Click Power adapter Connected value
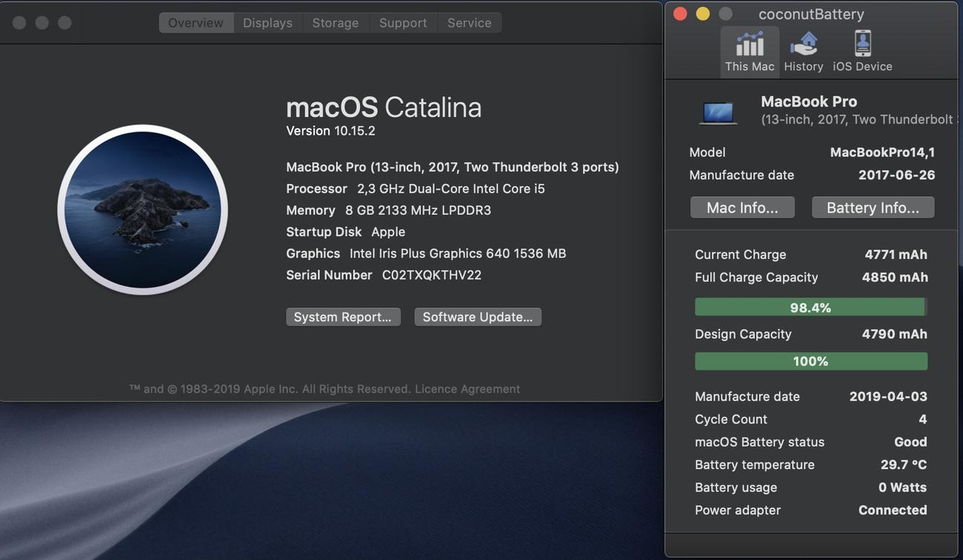Screen dimensions: 963x560 (x=893, y=510)
